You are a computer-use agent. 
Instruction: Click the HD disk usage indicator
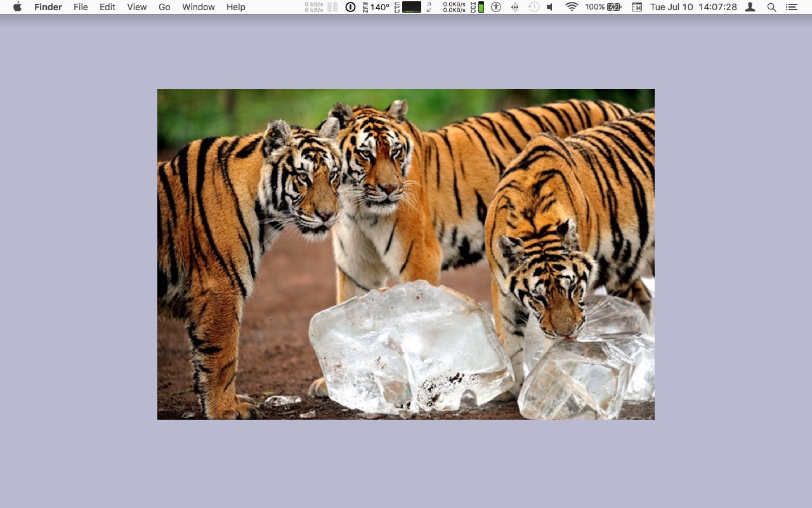coord(478,7)
